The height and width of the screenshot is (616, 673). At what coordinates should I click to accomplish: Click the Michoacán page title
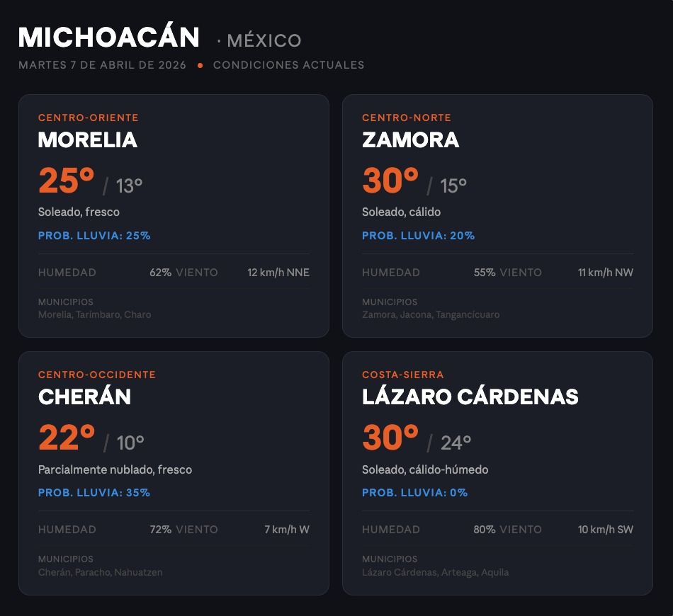coord(109,38)
